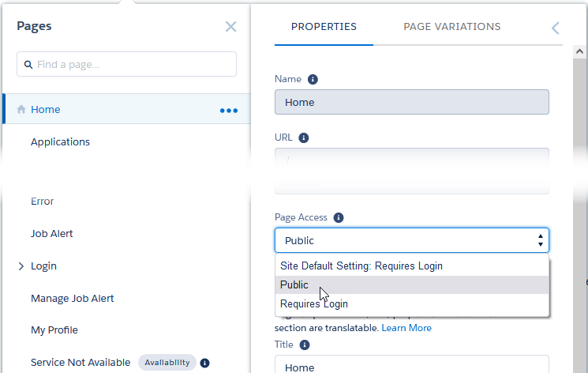Click the Name field info icon
The width and height of the screenshot is (588, 373).
[313, 79]
